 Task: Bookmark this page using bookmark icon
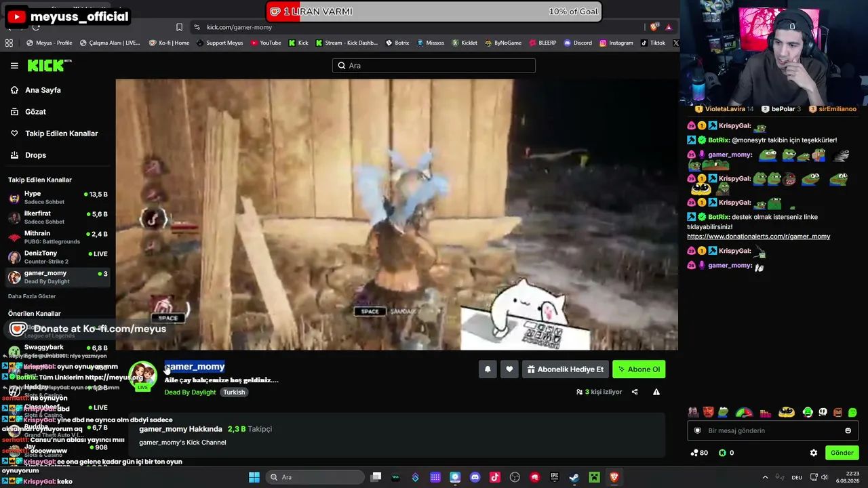point(179,27)
